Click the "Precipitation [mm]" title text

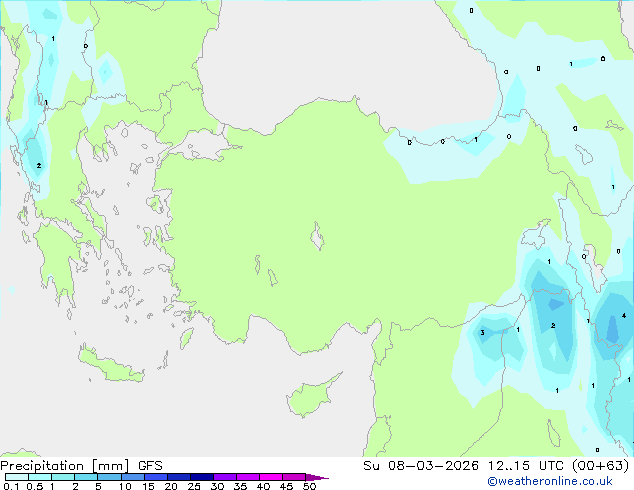64,466
